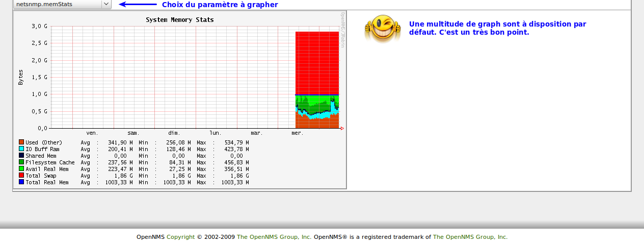The height and width of the screenshot is (245, 644).
Task: Open the Copyright link in the footer
Action: (180, 237)
